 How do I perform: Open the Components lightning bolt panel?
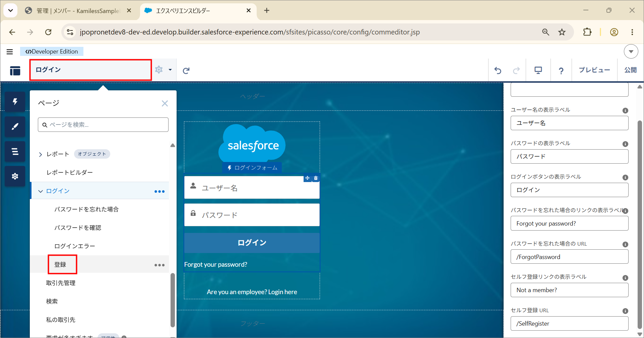(x=15, y=102)
